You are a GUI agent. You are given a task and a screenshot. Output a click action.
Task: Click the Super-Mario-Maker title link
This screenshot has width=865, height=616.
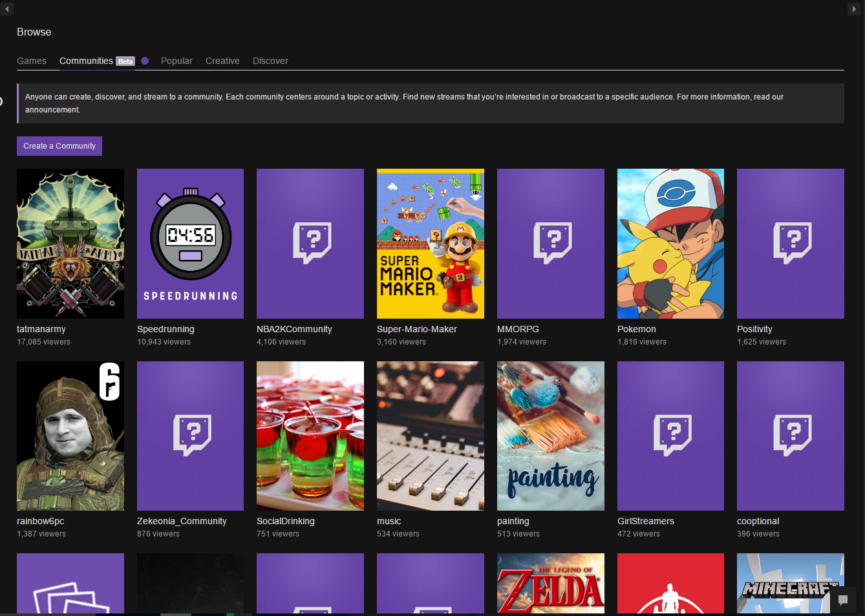pyautogui.click(x=417, y=329)
